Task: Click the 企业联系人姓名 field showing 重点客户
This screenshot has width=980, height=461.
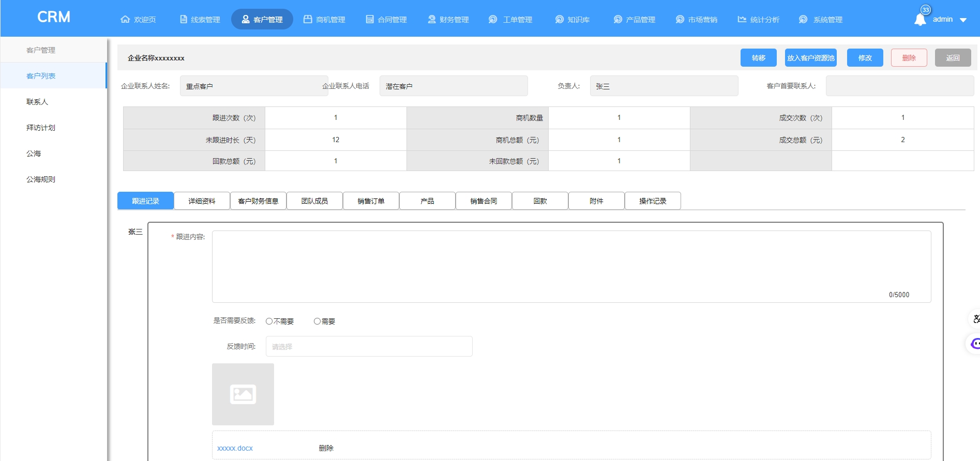Action: [254, 86]
